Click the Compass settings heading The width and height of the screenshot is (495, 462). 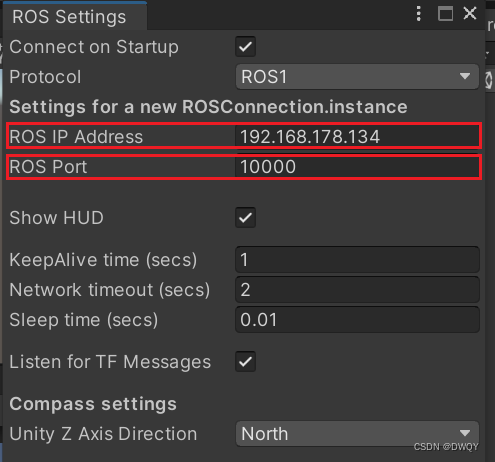(x=93, y=404)
